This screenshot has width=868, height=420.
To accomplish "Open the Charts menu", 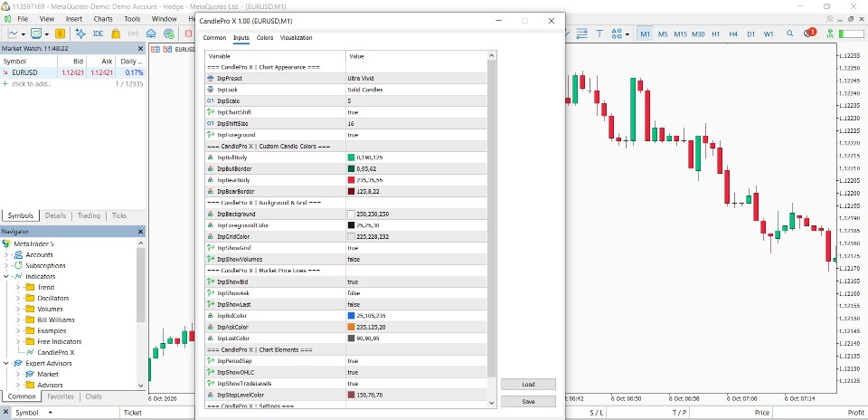I will pyautogui.click(x=103, y=19).
